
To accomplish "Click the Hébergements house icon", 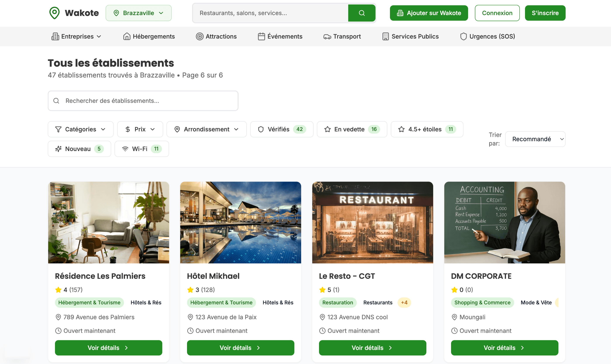I will tap(127, 36).
